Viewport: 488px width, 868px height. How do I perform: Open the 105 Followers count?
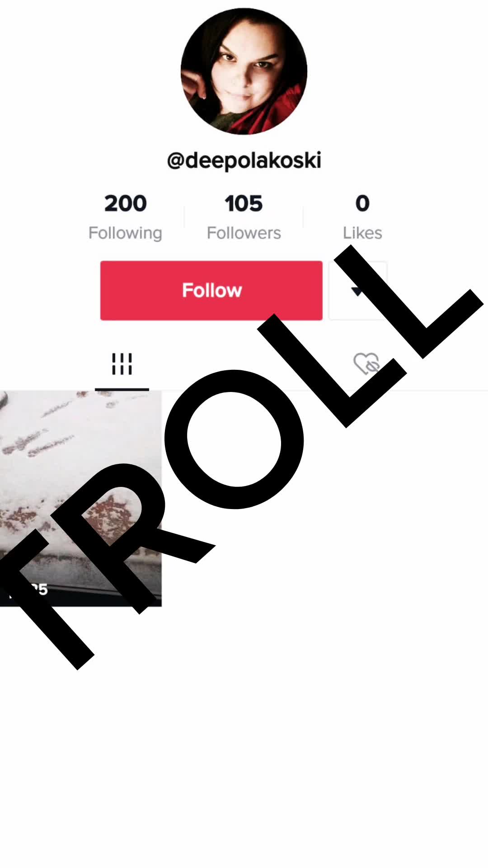(x=244, y=203)
